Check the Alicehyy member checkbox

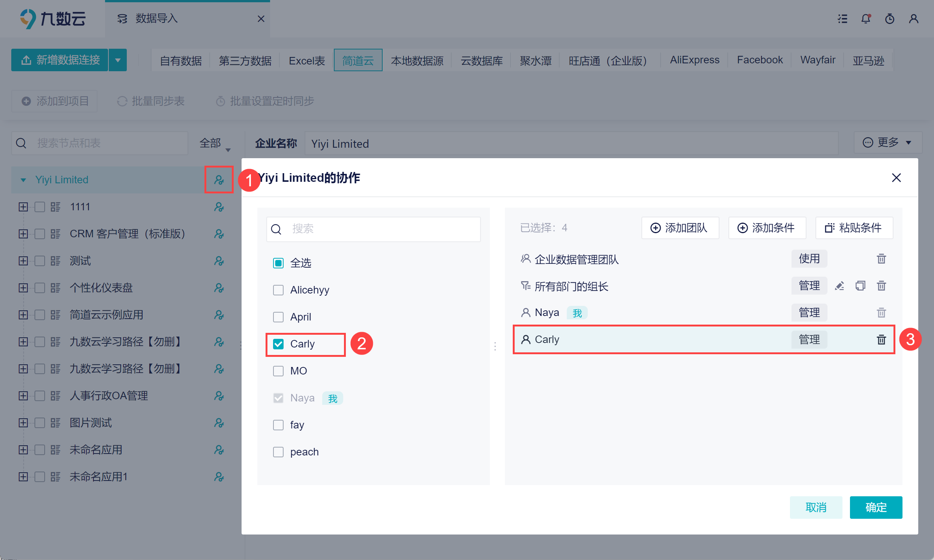click(x=278, y=290)
